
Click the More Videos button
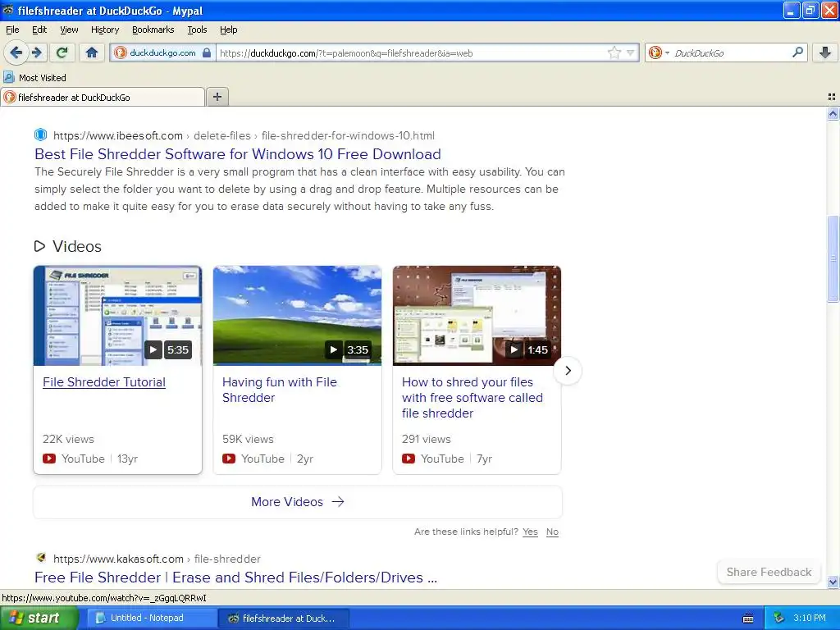(x=297, y=502)
